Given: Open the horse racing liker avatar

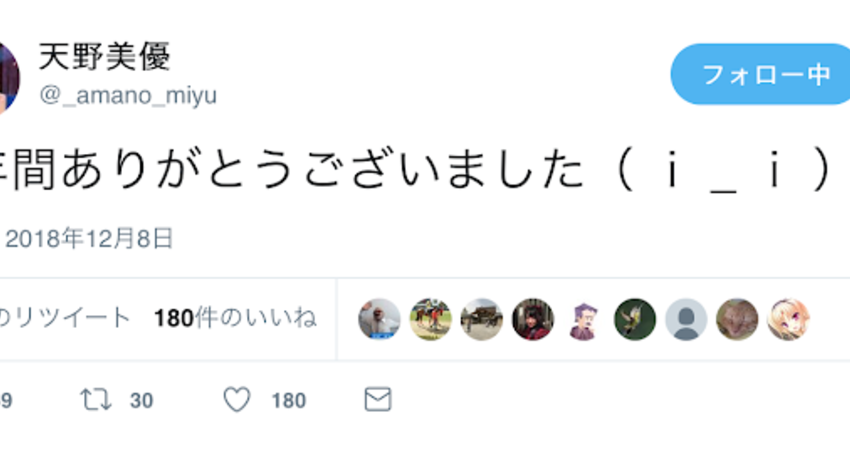Looking at the screenshot, I should pyautogui.click(x=430, y=319).
